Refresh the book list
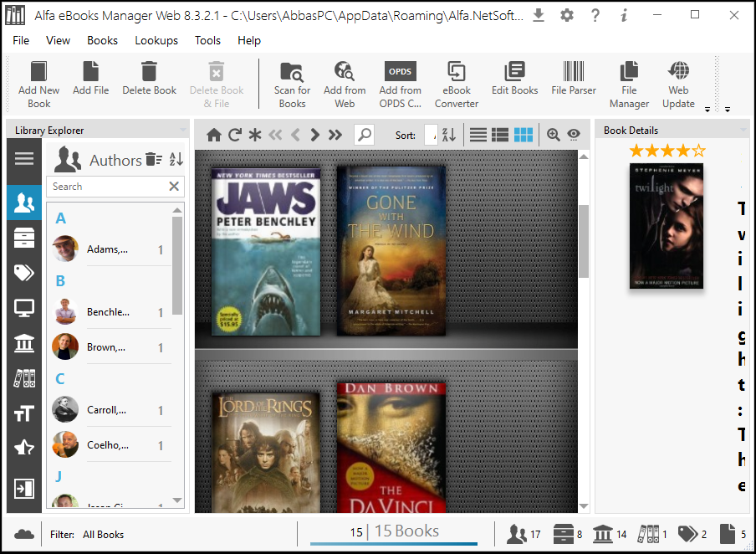 tap(235, 135)
